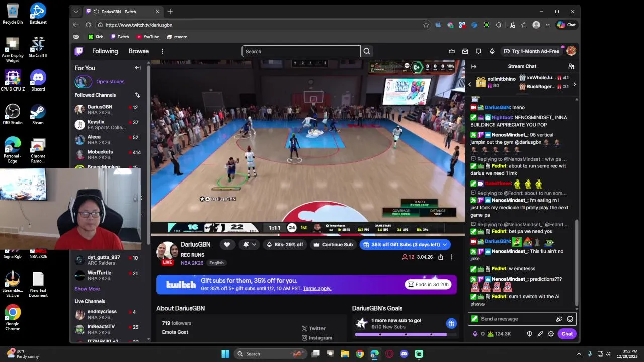Open notification bell dropdown for DariusGBN
The width and height of the screenshot is (644, 362).
tap(250, 245)
